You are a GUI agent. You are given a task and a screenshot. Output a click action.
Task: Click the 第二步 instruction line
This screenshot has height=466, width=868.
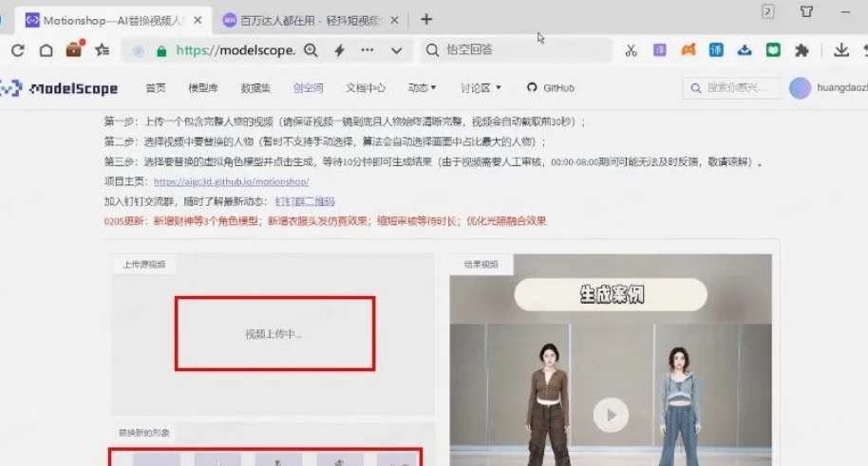325,141
